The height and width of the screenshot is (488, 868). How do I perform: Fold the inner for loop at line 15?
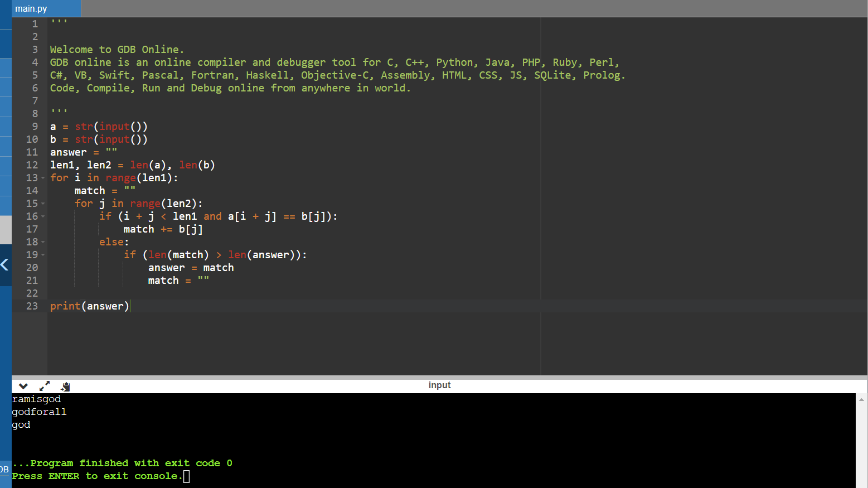[x=43, y=204]
